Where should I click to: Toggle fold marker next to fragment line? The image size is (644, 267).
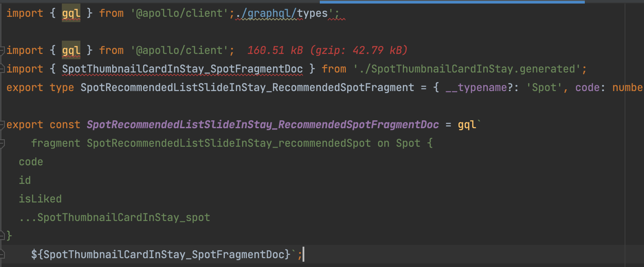(x=2, y=143)
